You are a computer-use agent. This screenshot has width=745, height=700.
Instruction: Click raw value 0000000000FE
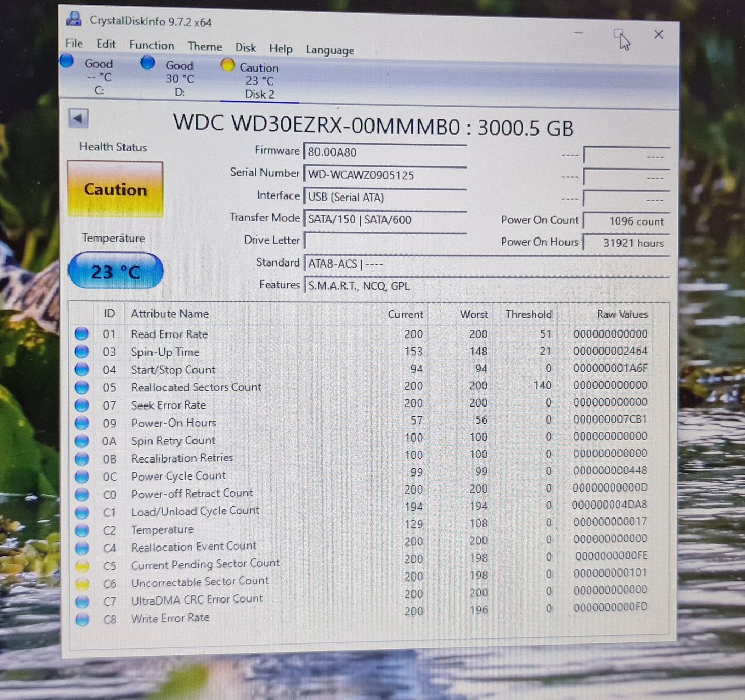611,556
